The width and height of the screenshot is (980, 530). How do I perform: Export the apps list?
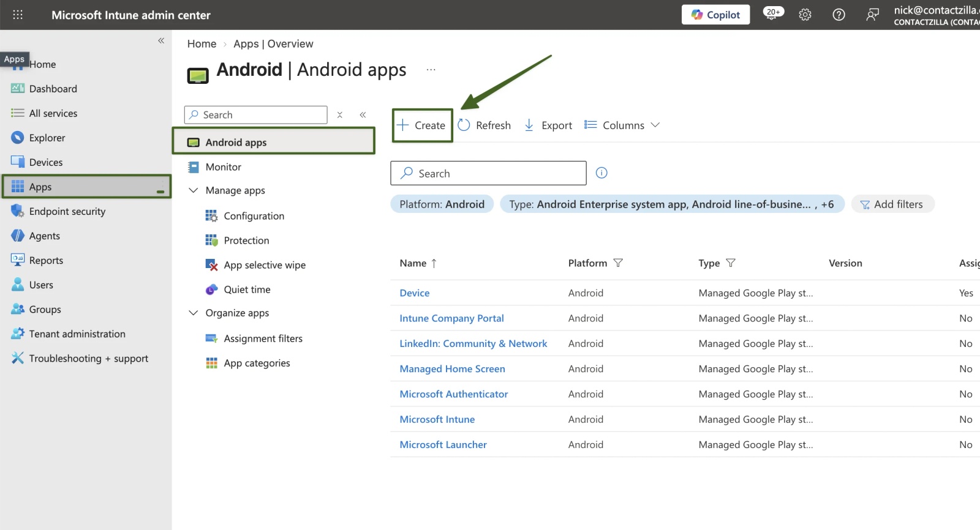pyautogui.click(x=548, y=125)
